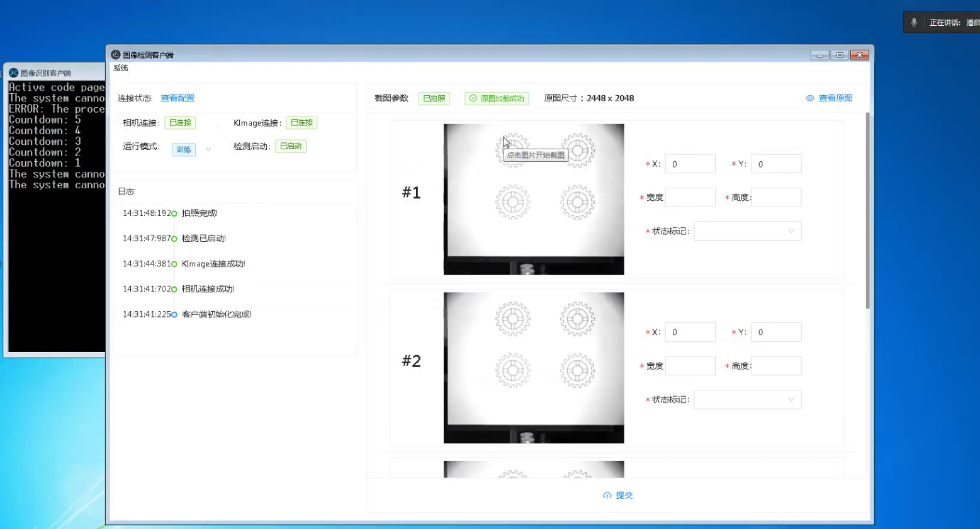Image resolution: width=980 pixels, height=529 pixels.
Task: Select the 检测已启动! log entry
Action: point(203,239)
